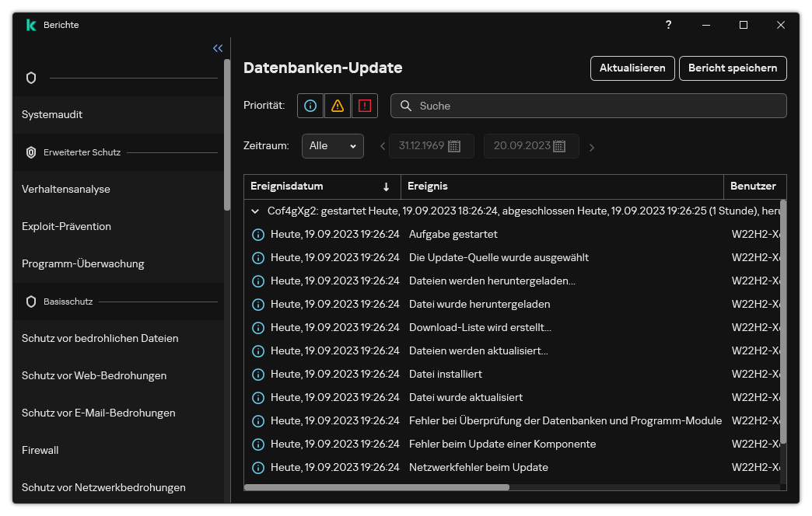Open Systemaudit report in sidebar
The image size is (812, 516).
[x=52, y=115]
